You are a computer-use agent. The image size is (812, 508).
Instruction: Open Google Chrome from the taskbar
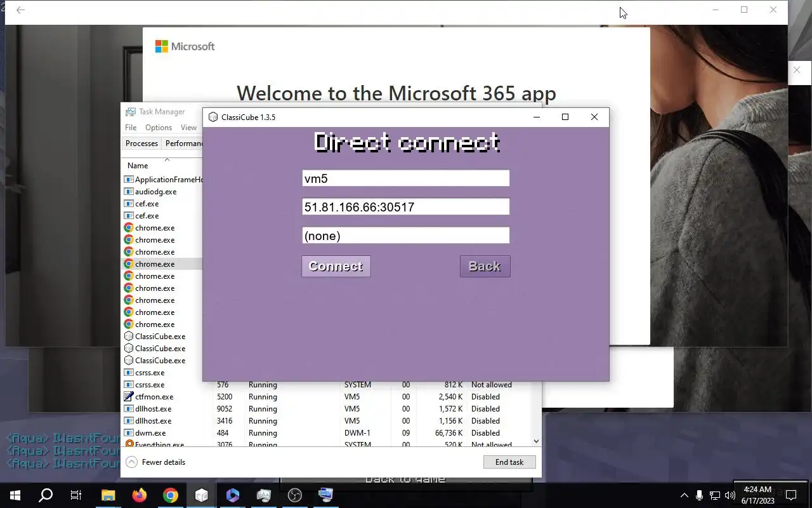coord(171,495)
